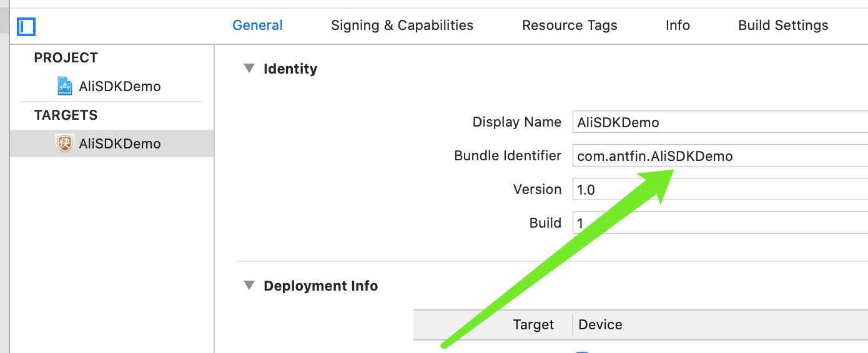
Task: Click the TARGETS section header
Action: 66,115
